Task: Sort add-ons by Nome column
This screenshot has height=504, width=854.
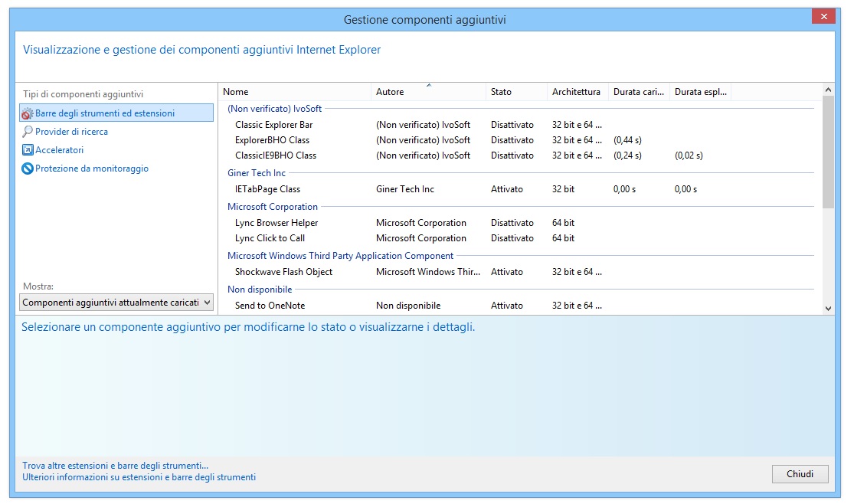Action: [x=295, y=92]
